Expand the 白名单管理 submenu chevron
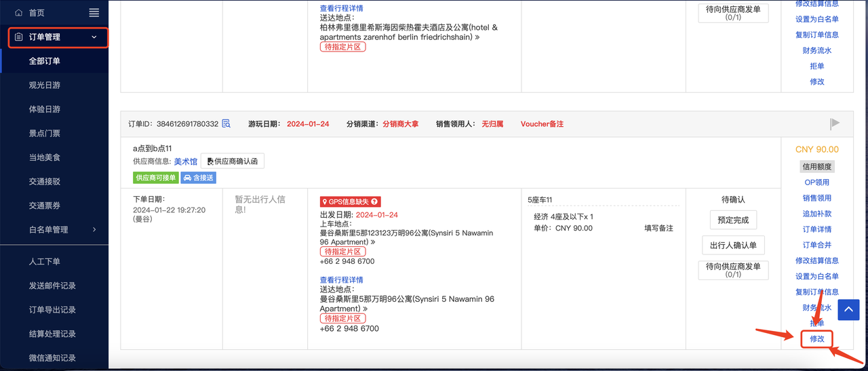Screen dimensions: 868x371 click(x=94, y=229)
